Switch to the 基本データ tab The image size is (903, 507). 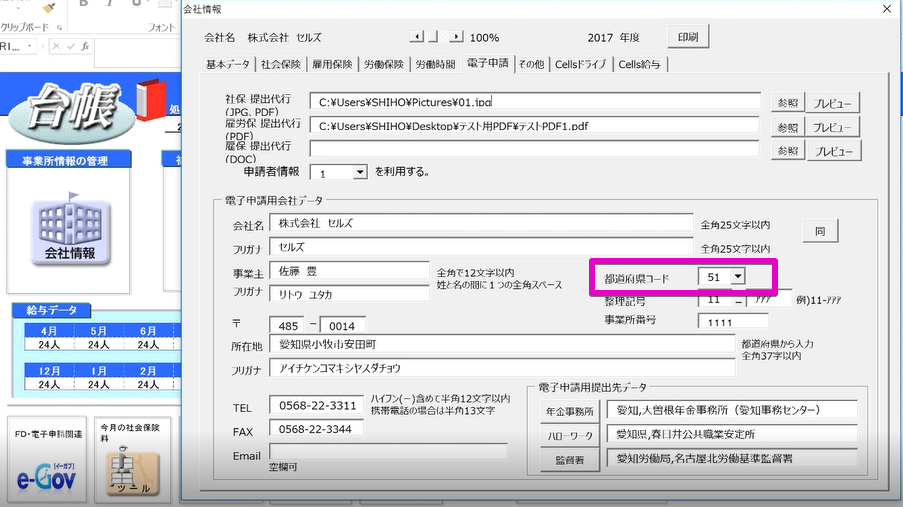(x=228, y=64)
